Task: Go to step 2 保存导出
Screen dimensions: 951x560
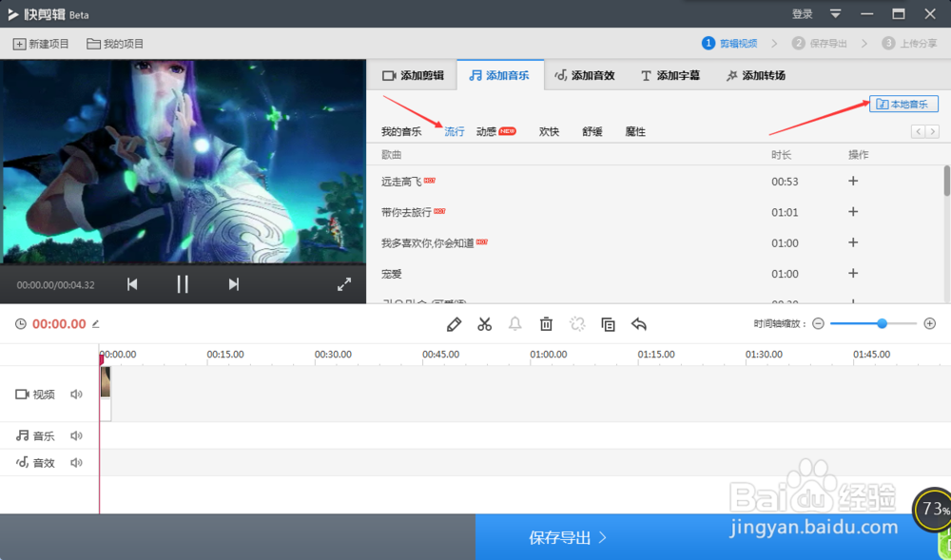Action: pyautogui.click(x=820, y=43)
